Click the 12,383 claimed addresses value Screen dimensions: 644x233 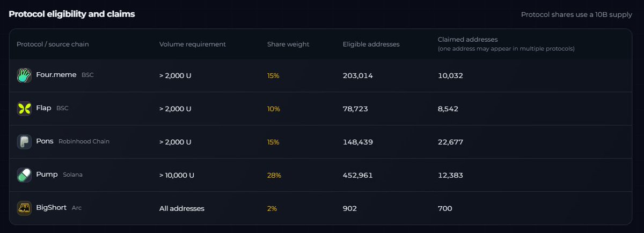[x=450, y=175]
